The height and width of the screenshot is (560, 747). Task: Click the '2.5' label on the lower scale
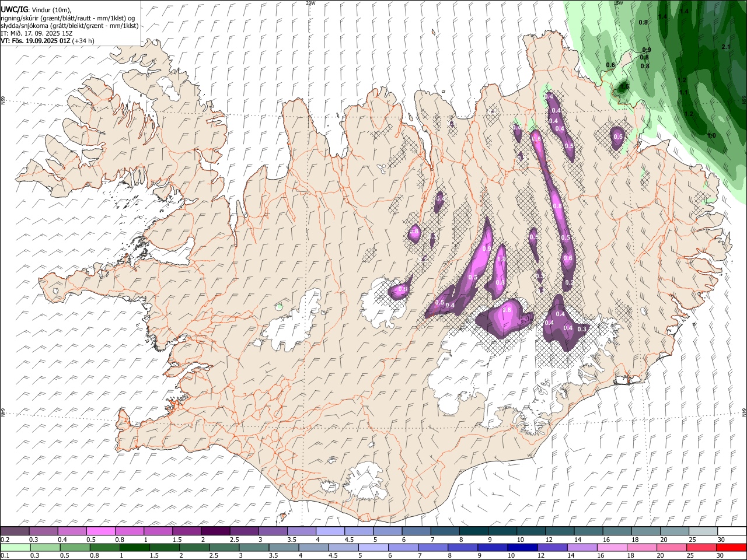pyautogui.click(x=213, y=556)
